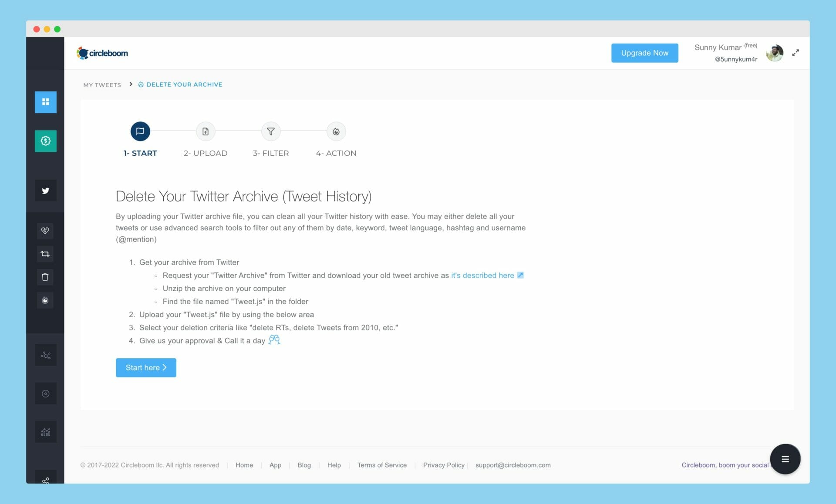Click the 2- UPLOAD file step icon

point(206,131)
